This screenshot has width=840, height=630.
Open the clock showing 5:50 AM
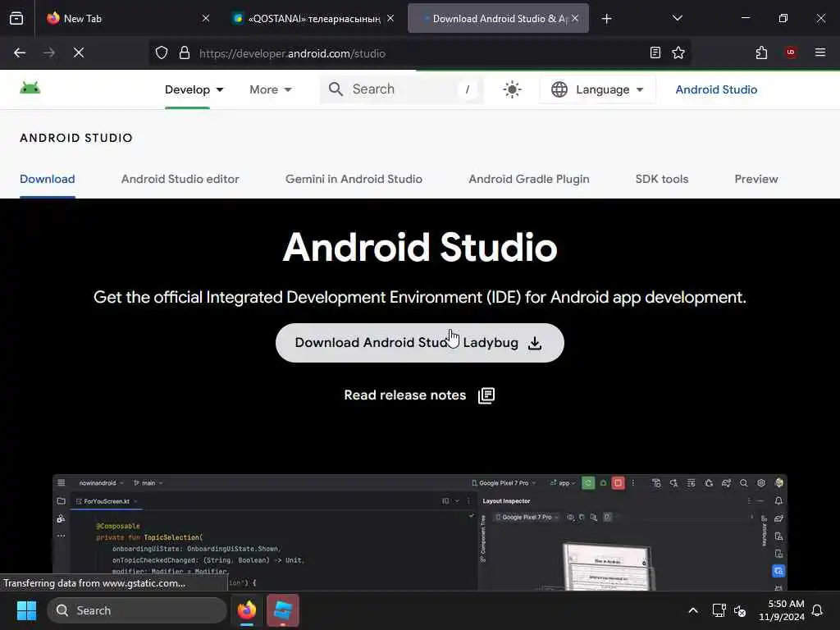[x=781, y=610]
